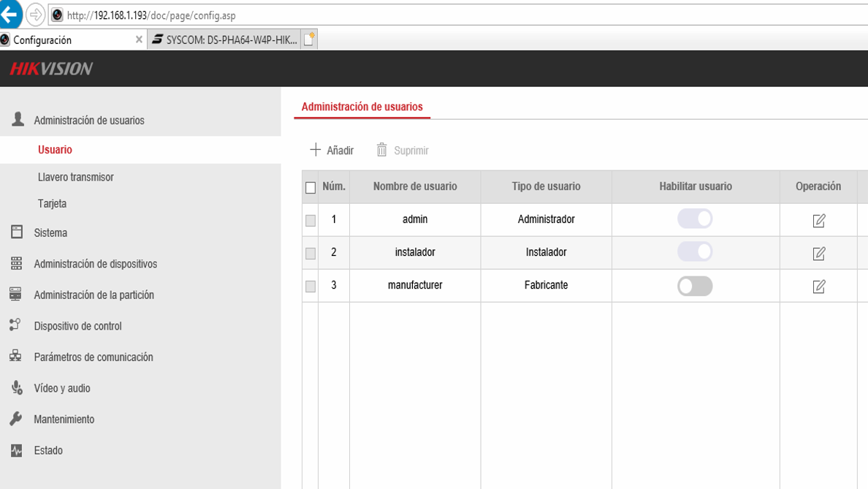Click the browser back arrow button

(9, 14)
